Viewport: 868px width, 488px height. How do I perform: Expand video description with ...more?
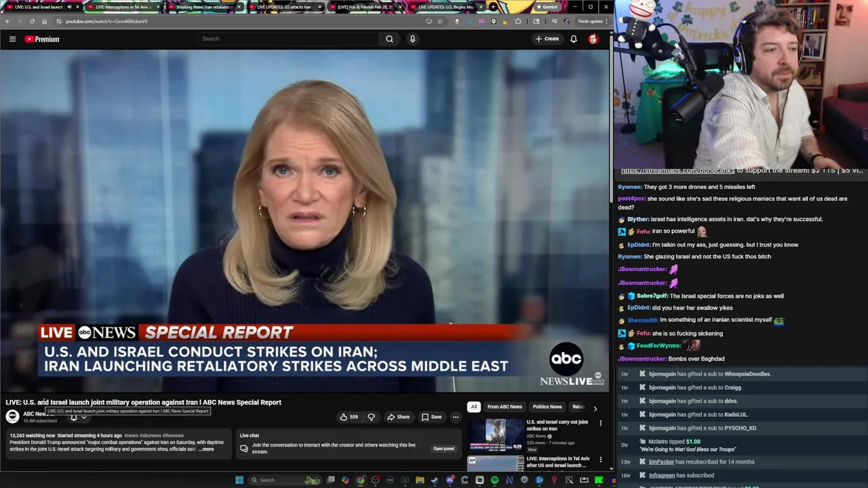[x=207, y=449]
